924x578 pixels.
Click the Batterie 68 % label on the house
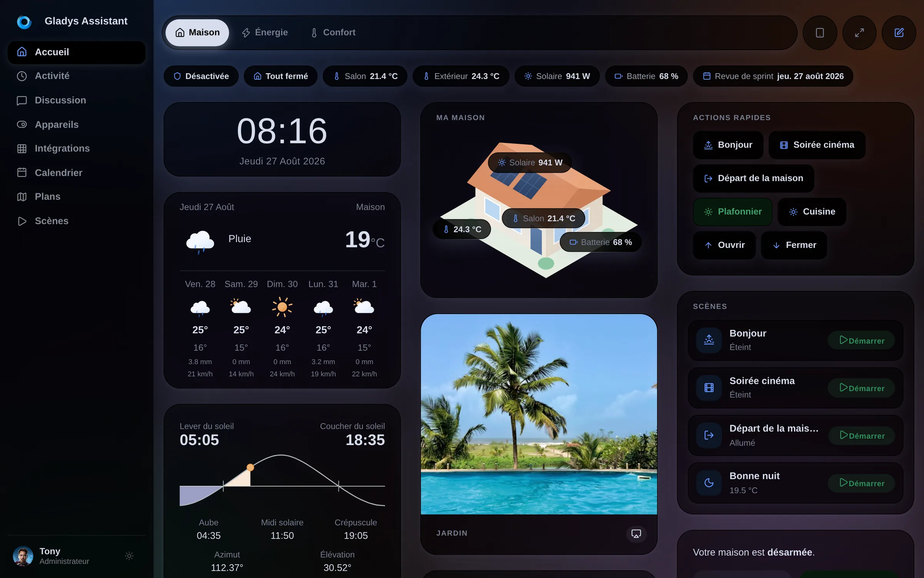(x=601, y=242)
